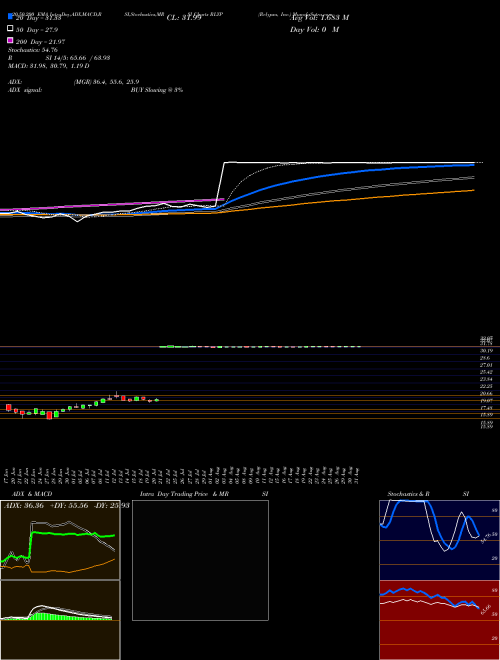
Task: Click the '(MGR) 36.4, 55.6, 25.9' ADX values
Action: [106, 82]
